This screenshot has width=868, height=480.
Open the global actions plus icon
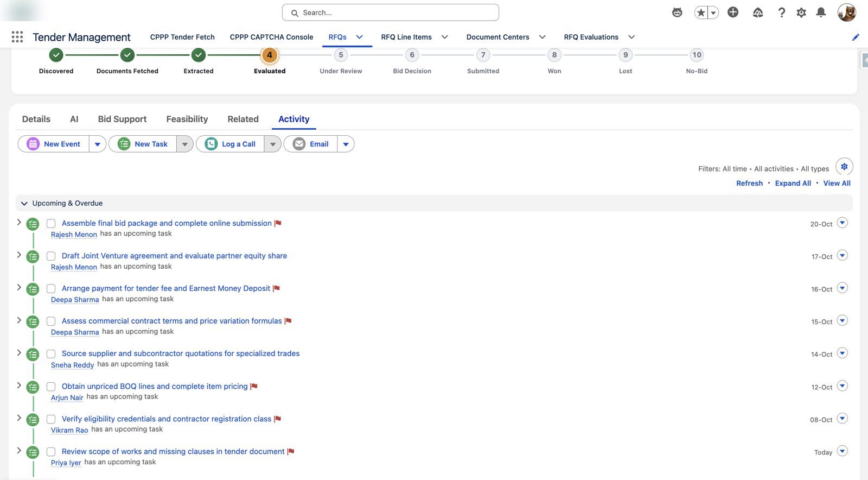pos(733,12)
